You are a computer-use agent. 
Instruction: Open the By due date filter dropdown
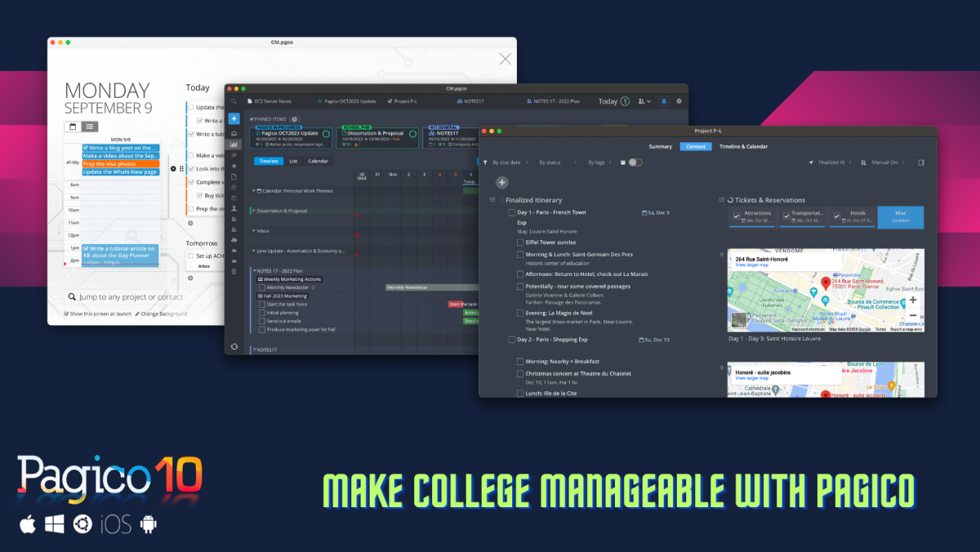pyautogui.click(x=512, y=162)
